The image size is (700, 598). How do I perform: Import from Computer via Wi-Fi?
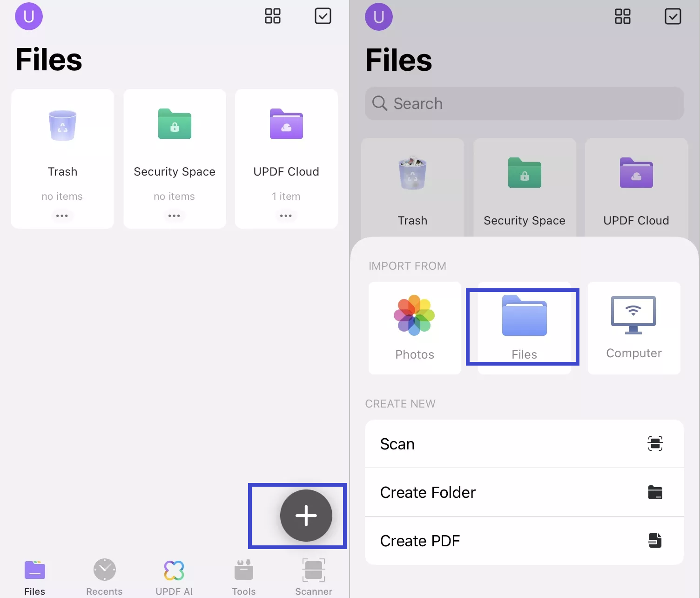(634, 328)
